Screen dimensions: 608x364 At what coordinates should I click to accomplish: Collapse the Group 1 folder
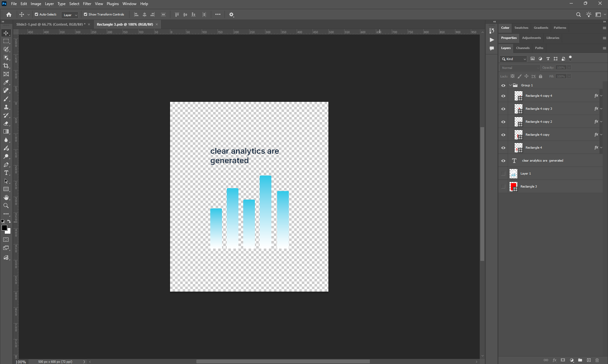pyautogui.click(x=510, y=85)
